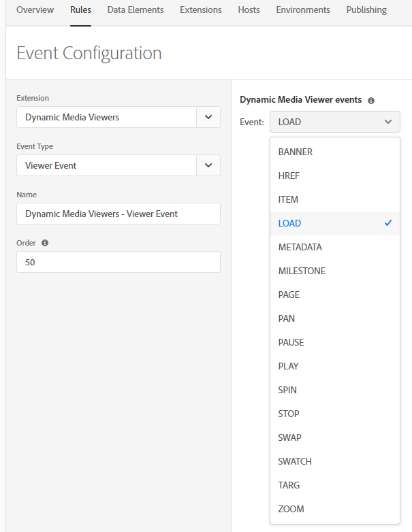Open the Hosts tab
The width and height of the screenshot is (412, 532).
click(x=249, y=10)
